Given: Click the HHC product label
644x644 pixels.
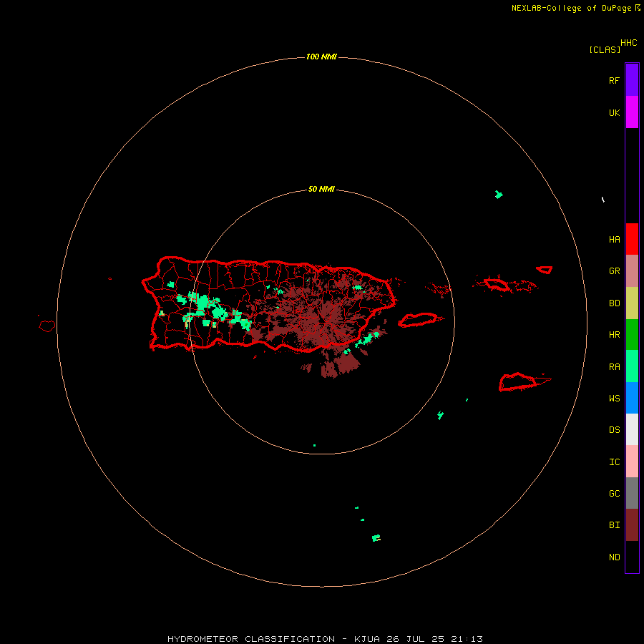Looking at the screenshot, I should tap(628, 43).
